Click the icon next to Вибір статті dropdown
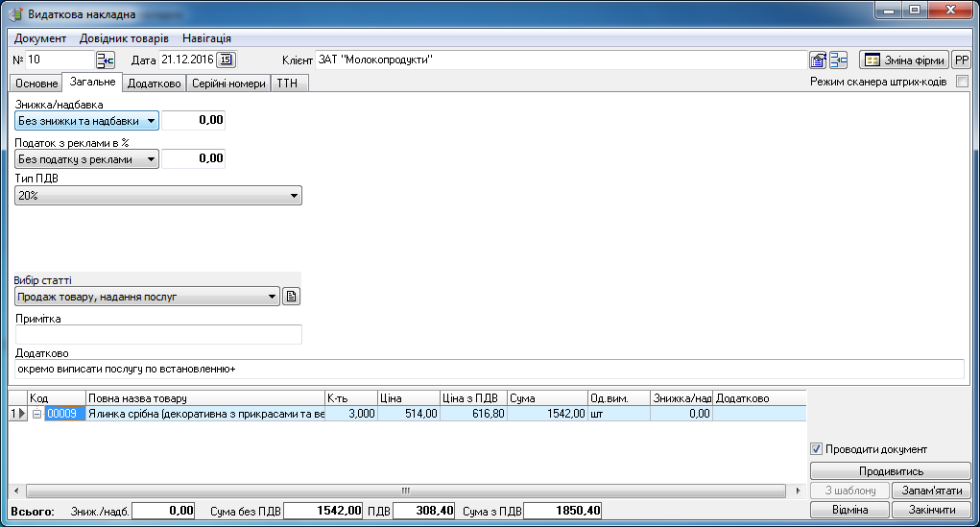This screenshot has height=527, width=980. (292, 297)
